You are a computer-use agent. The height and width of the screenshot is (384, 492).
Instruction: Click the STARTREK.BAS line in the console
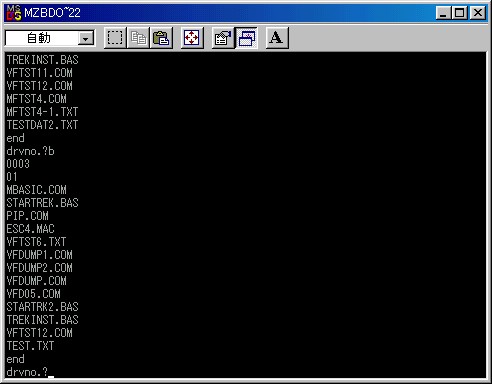click(x=42, y=203)
